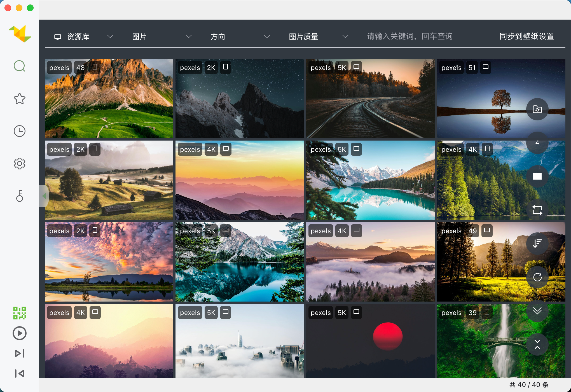Click the search magnifier sidebar icon
This screenshot has width=571, height=392.
(20, 66)
